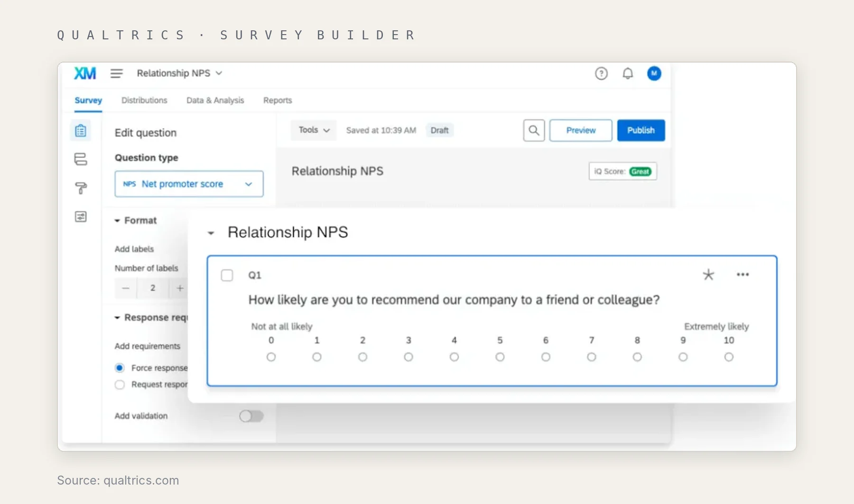This screenshot has width=854, height=504.
Task: Open the help question mark icon
Action: pos(601,73)
